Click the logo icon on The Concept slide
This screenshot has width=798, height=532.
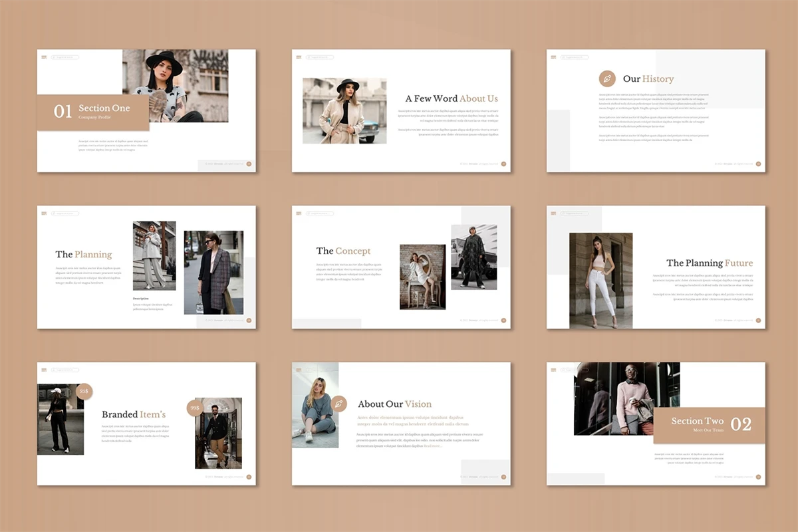pyautogui.click(x=299, y=213)
